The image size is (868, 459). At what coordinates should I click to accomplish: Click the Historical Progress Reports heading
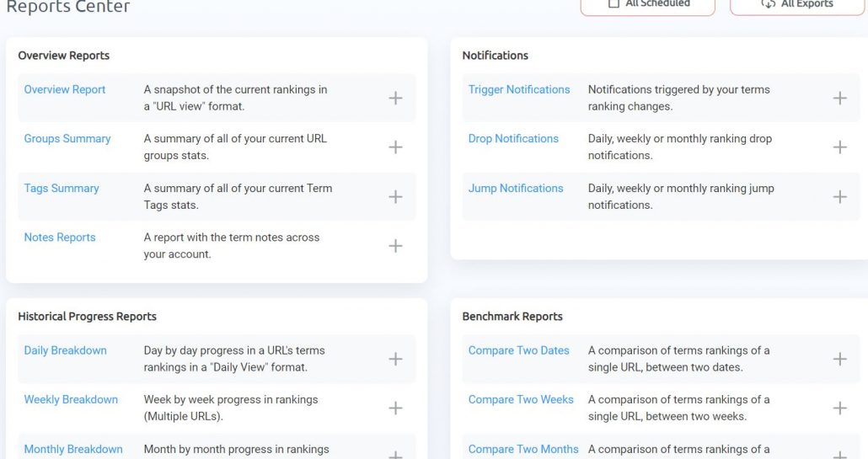pyautogui.click(x=87, y=317)
